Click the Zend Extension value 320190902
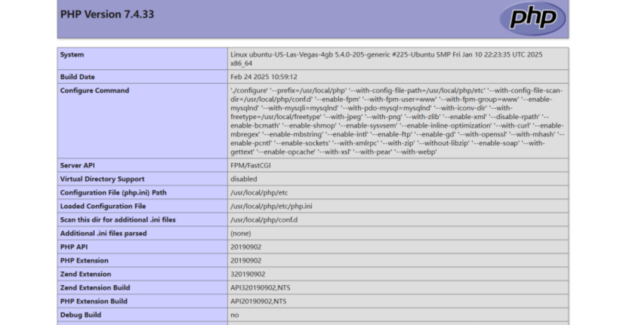Screen dimensions: 644x325 coord(248,274)
